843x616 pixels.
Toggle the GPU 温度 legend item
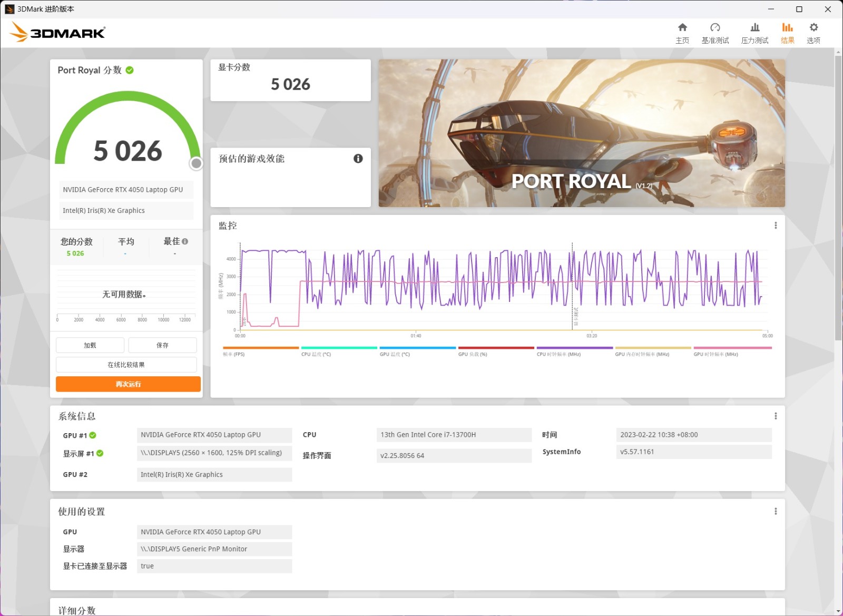418,351
